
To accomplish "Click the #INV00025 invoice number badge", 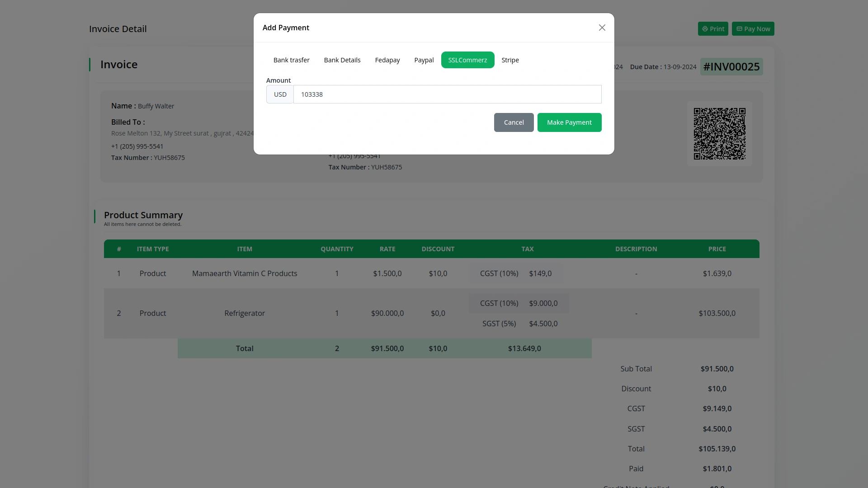I will (731, 67).
